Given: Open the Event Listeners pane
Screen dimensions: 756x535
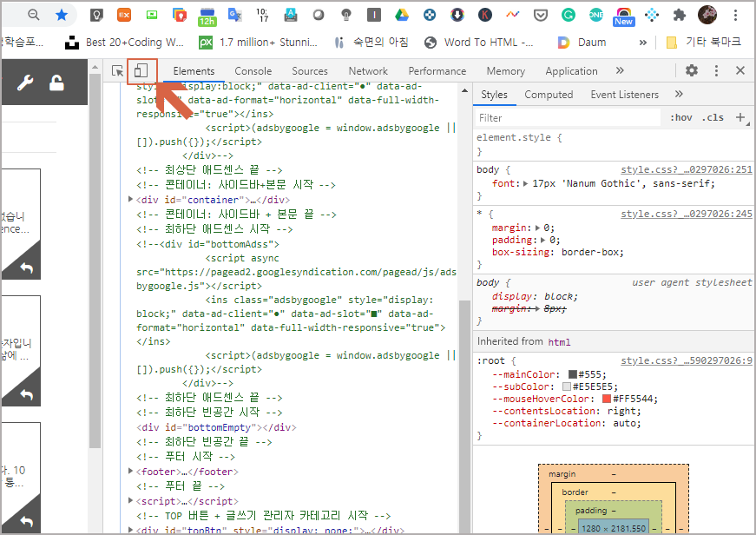Looking at the screenshot, I should pos(624,95).
